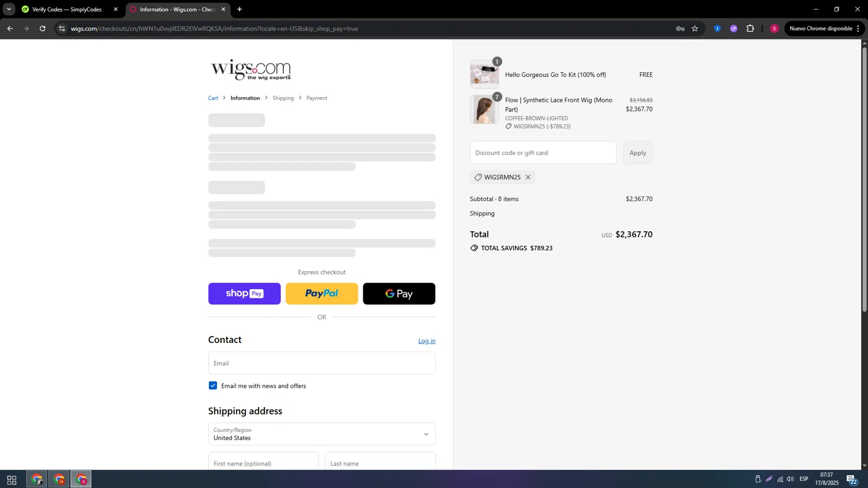Open the purple extension icon in toolbar
Screen dimensions: 868x488
734,28
